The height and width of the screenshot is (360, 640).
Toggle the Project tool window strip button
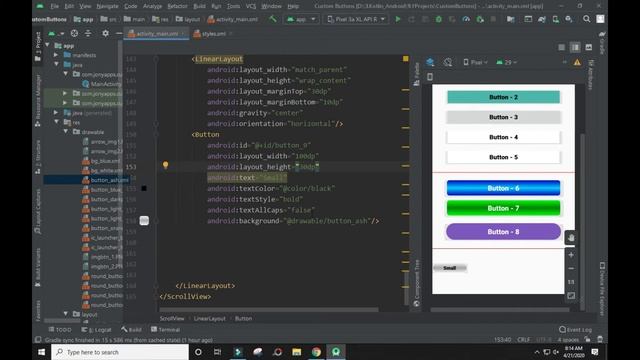[38, 47]
